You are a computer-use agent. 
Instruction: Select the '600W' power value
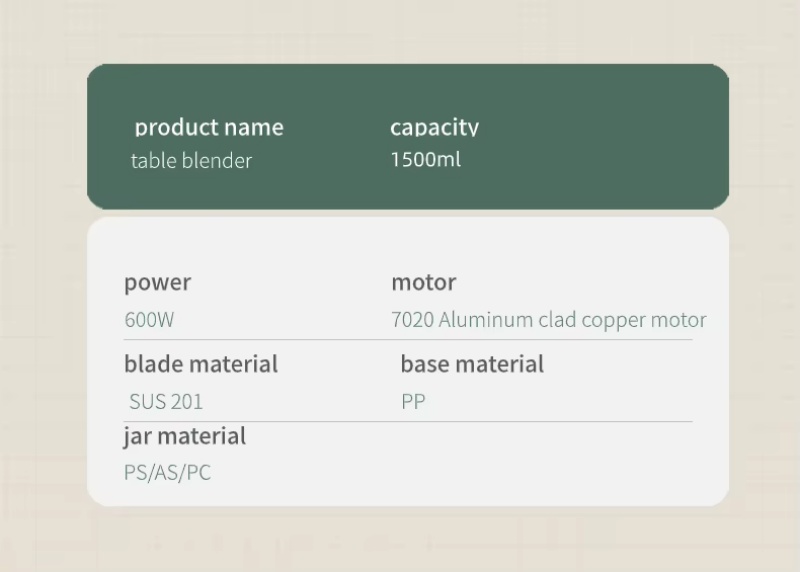click(149, 321)
